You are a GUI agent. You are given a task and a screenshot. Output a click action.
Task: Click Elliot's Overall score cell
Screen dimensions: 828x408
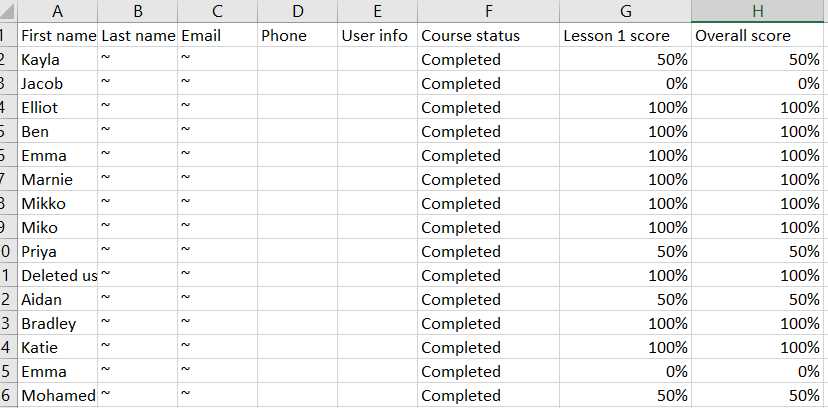759,108
